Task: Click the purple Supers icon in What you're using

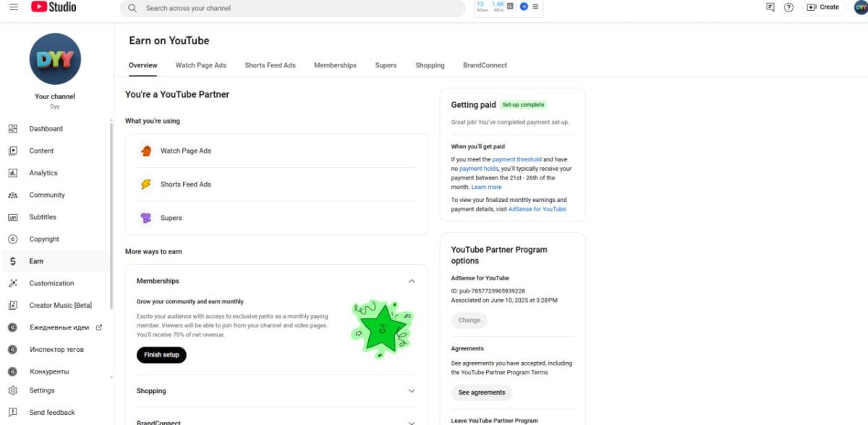Action: pyautogui.click(x=146, y=218)
